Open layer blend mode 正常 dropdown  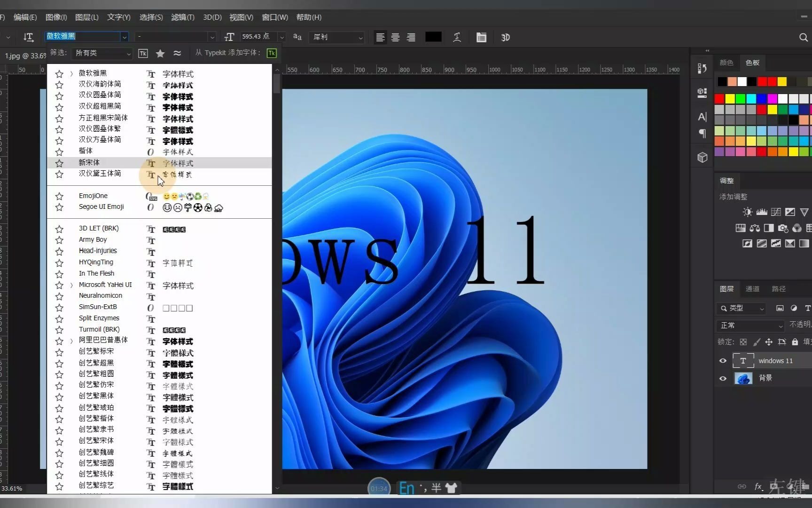pos(750,325)
